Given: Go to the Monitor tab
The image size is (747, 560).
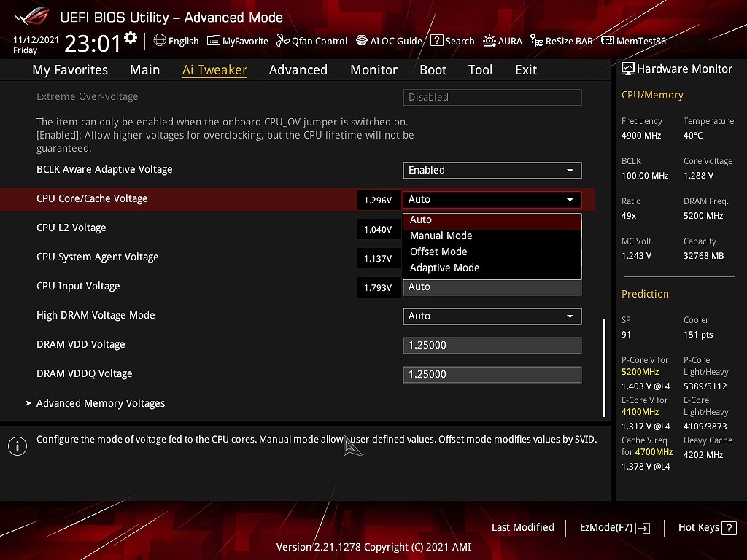Looking at the screenshot, I should click(x=373, y=70).
